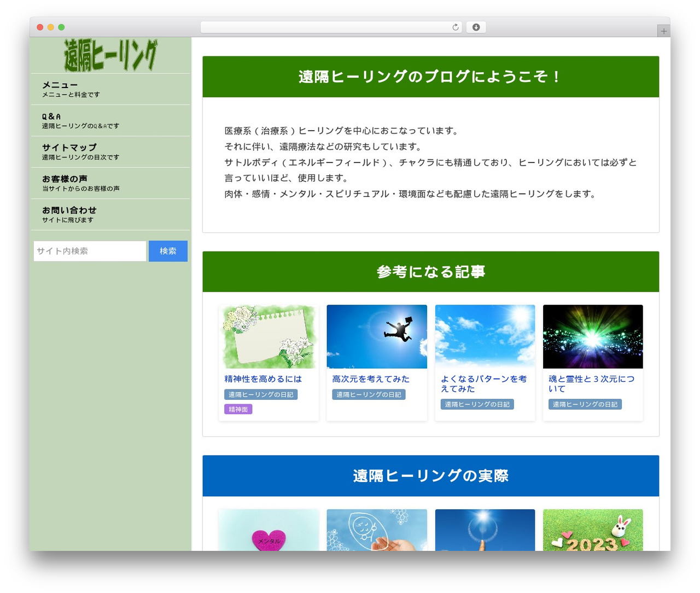Click the browser address bar
This screenshot has width=700, height=593.
click(x=331, y=27)
